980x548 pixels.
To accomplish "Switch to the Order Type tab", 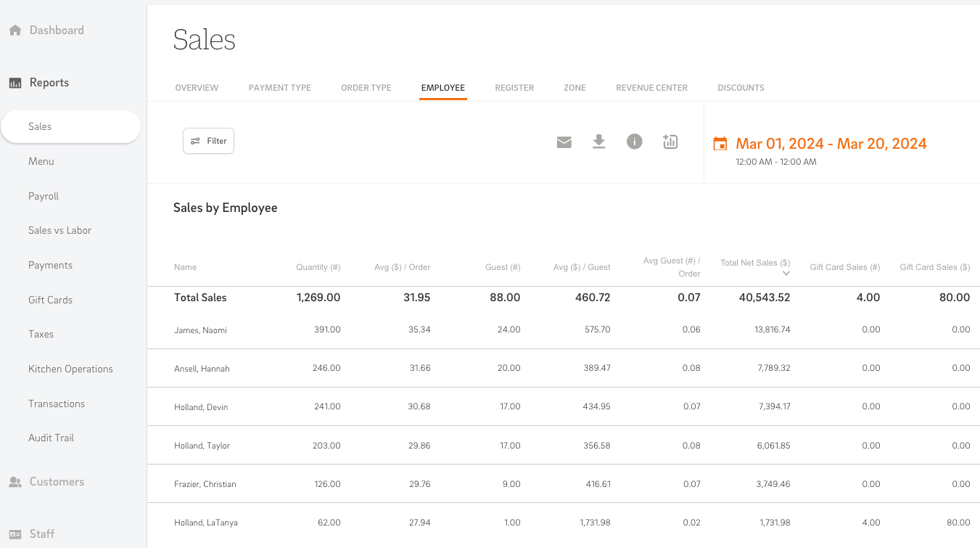I will tap(366, 88).
